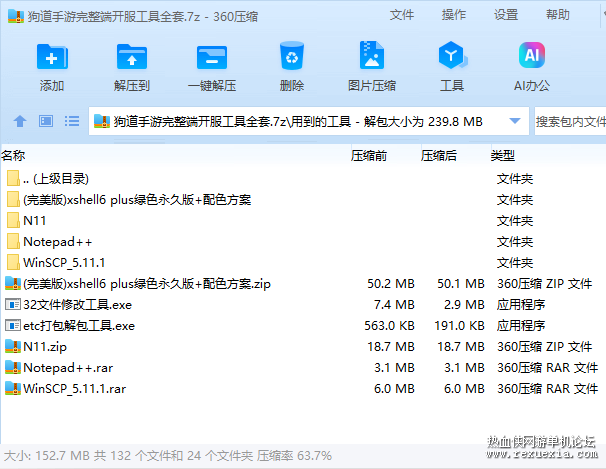Open the AI办公 icon
Viewport: 606px width, 469px height.
coord(532,55)
